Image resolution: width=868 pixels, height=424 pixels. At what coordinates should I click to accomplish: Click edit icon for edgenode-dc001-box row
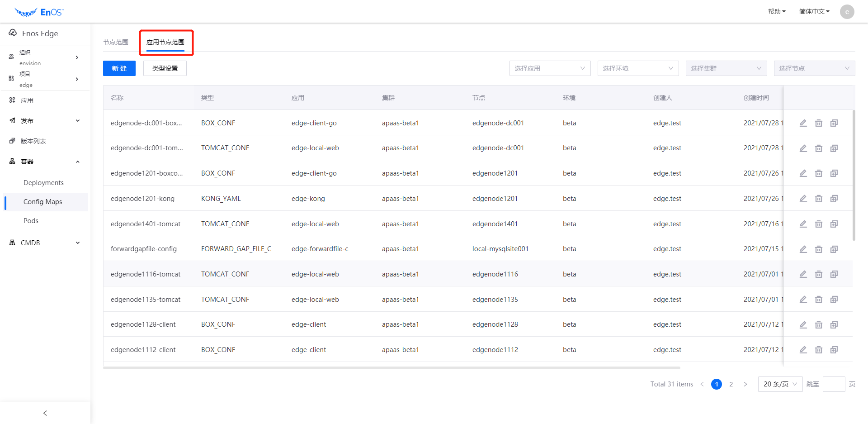[x=803, y=123]
